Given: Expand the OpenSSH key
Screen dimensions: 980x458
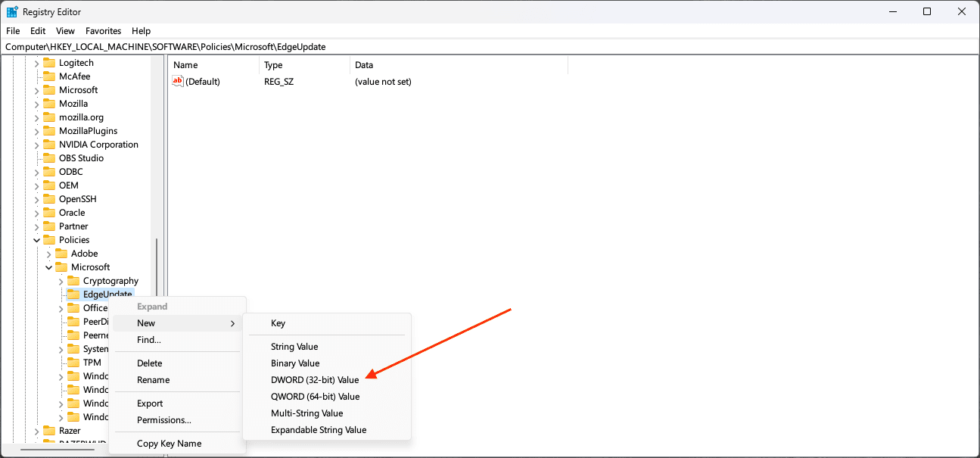Looking at the screenshot, I should coord(37,199).
